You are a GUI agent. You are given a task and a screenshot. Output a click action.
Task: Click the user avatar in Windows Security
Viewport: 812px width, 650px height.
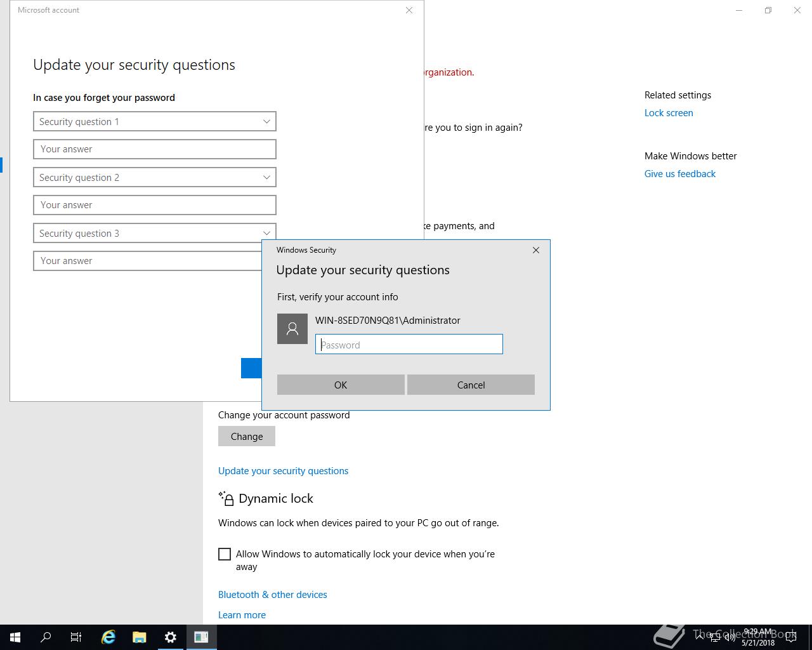(292, 329)
